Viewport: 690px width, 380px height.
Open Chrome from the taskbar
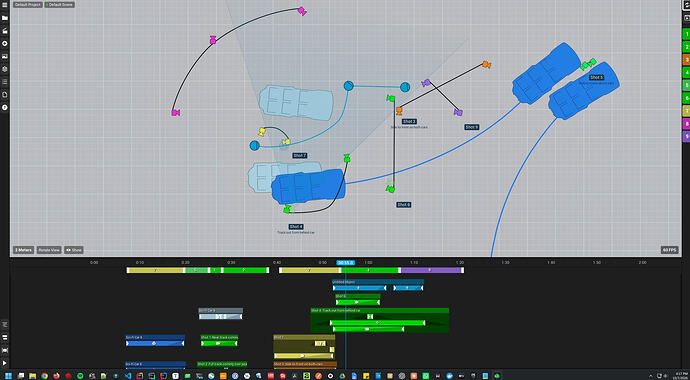[44, 376]
